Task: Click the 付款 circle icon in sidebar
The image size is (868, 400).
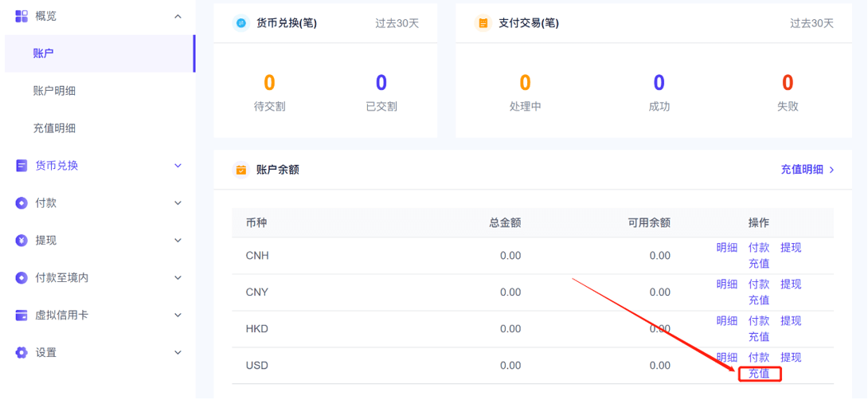Action: 21,202
